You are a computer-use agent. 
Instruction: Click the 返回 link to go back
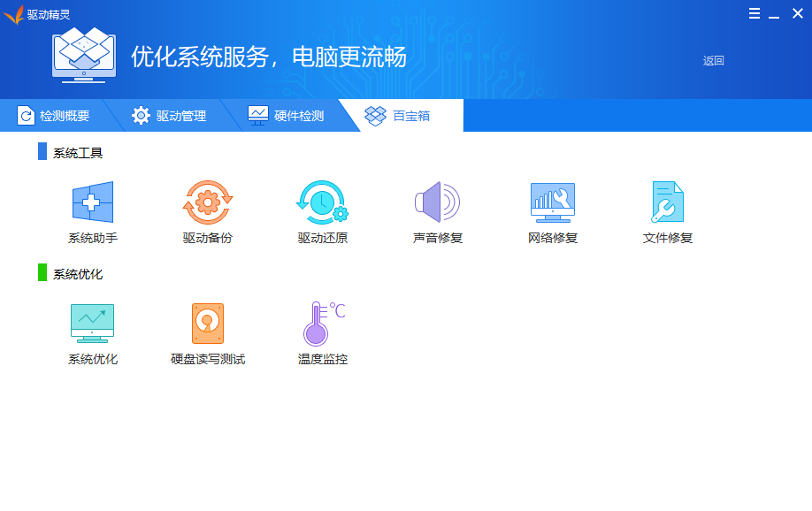tap(713, 60)
